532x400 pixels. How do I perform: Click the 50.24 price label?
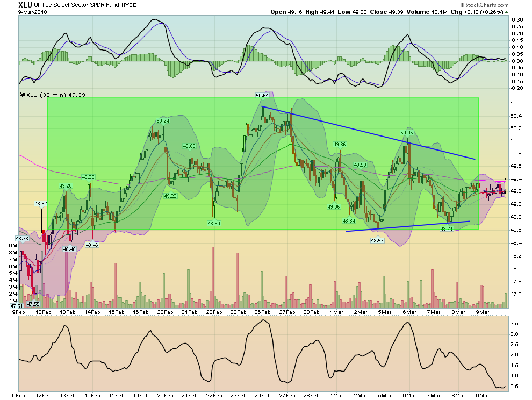(163, 120)
